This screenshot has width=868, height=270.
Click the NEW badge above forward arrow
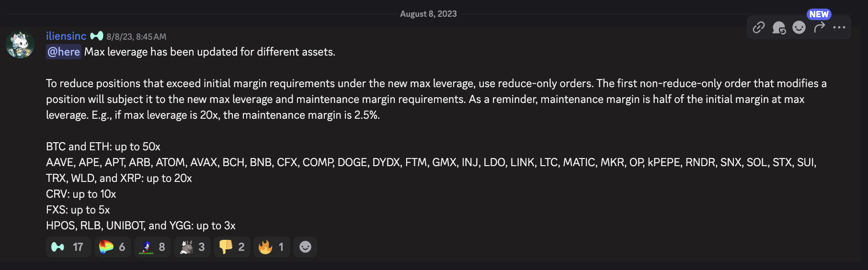pos(819,14)
